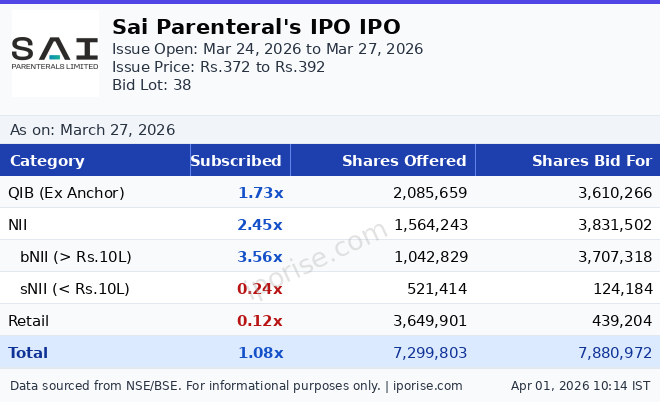Click the sNII 0.24x subscription value
This screenshot has width=660, height=402.
pos(260,289)
